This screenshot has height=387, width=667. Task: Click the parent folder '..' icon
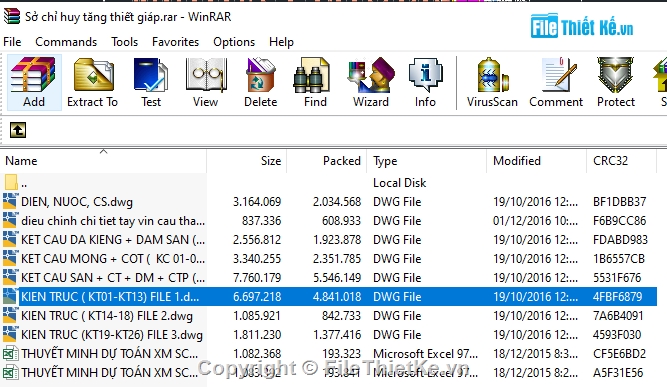click(x=11, y=182)
